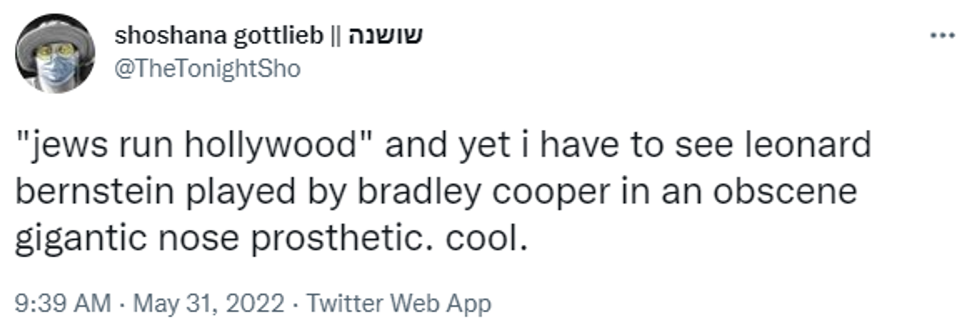Click the Twitter Web App source link
The width and height of the screenshot is (980, 325).
(x=399, y=303)
